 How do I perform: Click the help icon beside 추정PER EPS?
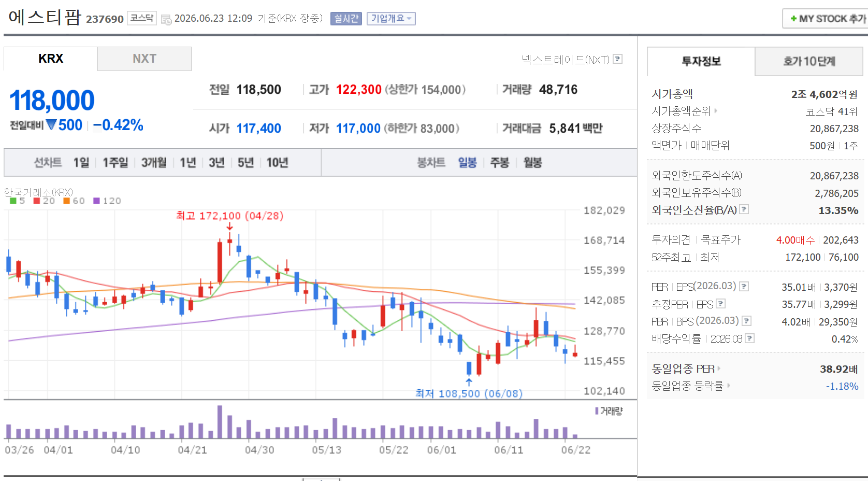click(x=720, y=304)
